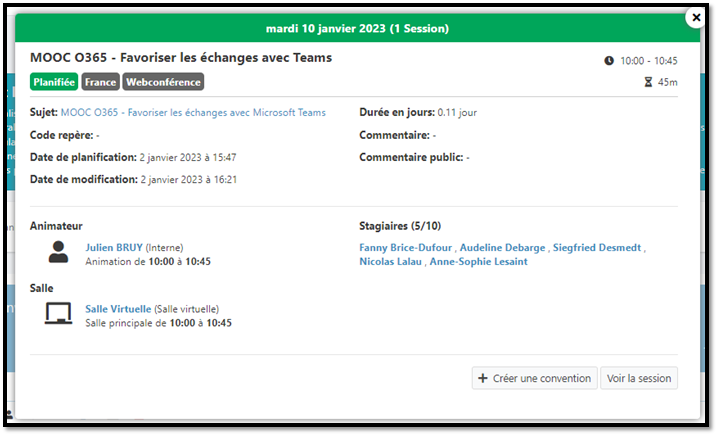The width and height of the screenshot is (718, 436).
Task: Open trainee Anne-Sophie Lesaint
Action: coord(478,261)
